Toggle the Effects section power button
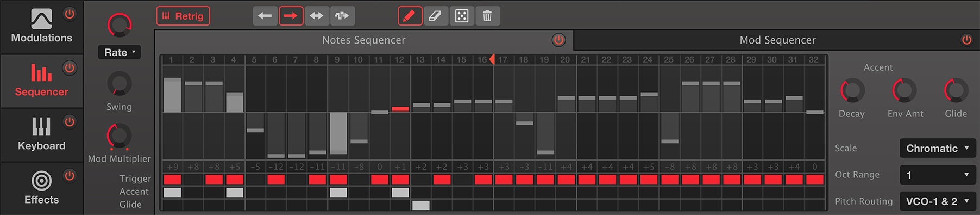This screenshot has height=215, width=980. pos(70,176)
